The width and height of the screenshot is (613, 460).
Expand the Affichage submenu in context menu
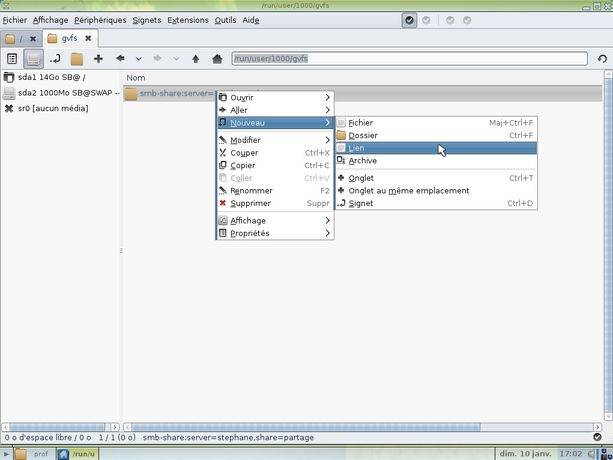pyautogui.click(x=275, y=220)
